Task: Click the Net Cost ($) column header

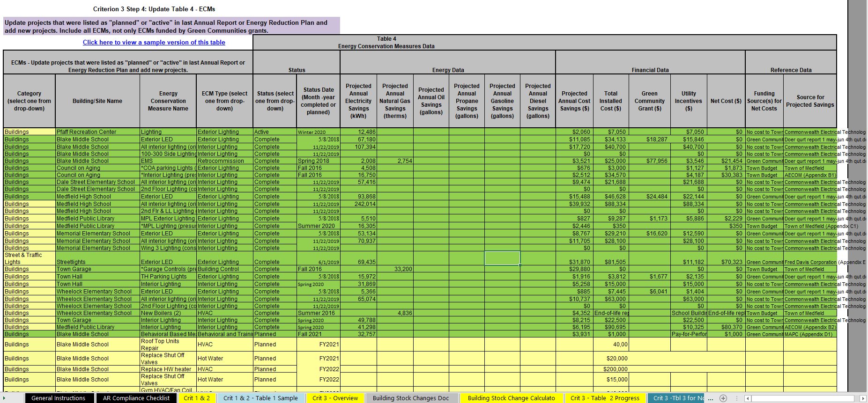Action: coord(726,101)
